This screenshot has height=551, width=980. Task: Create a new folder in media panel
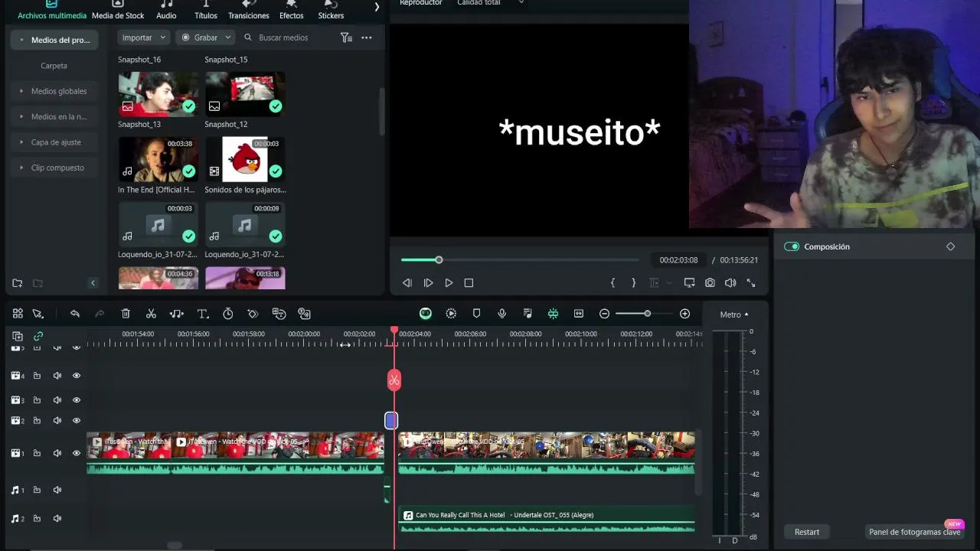(x=18, y=283)
